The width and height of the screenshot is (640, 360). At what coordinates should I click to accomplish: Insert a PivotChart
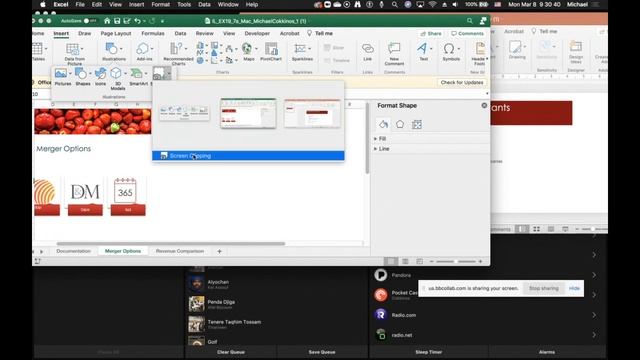point(271,52)
